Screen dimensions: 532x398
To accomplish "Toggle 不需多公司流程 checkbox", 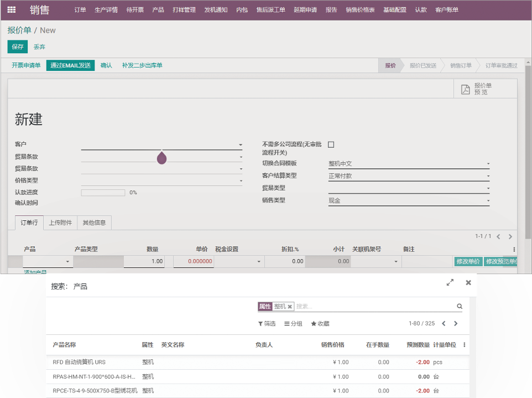I will click(x=331, y=144).
